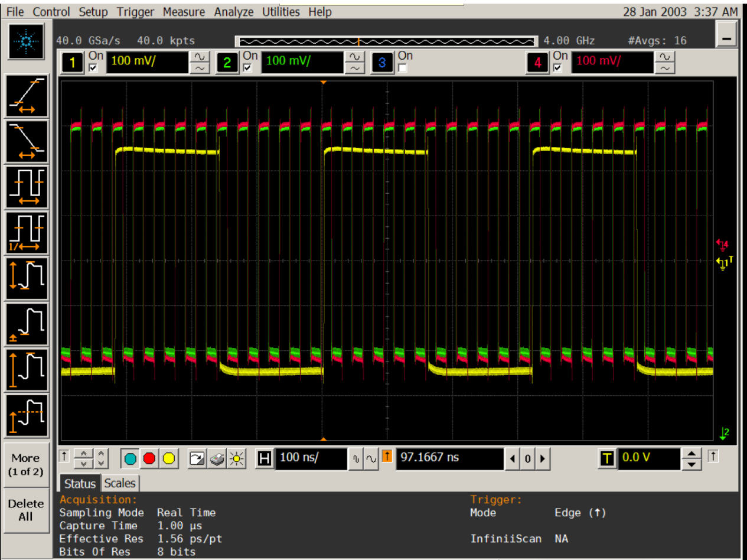
Task: Click the period measurement icon
Action: pyautogui.click(x=27, y=187)
